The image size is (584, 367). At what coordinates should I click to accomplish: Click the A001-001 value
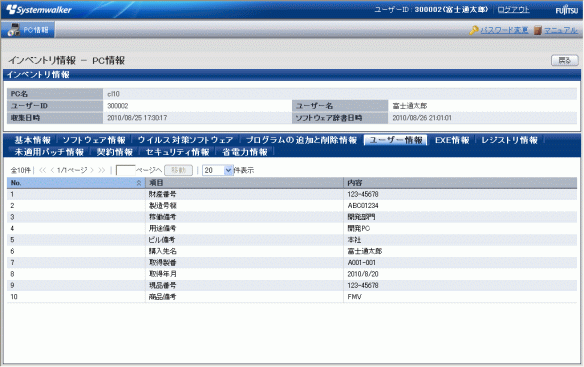click(361, 263)
